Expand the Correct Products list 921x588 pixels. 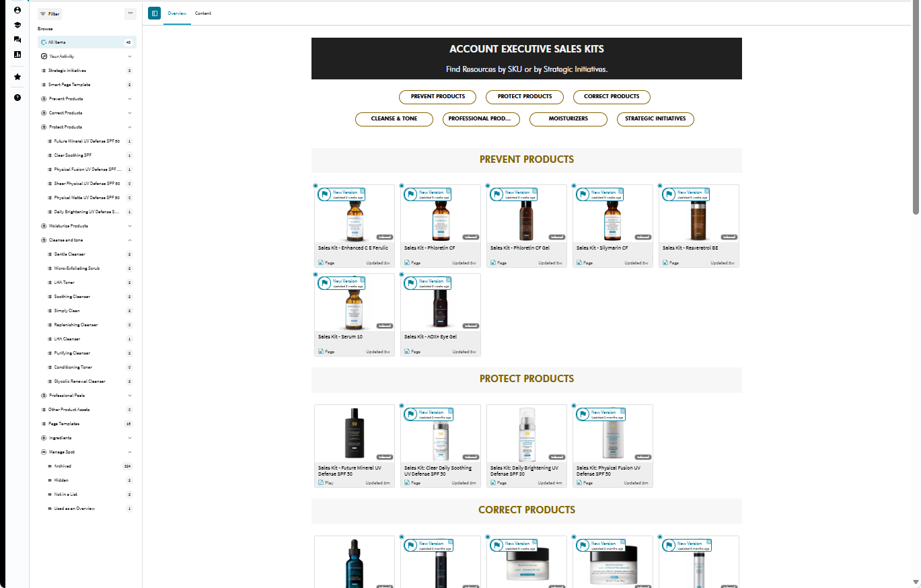click(130, 113)
